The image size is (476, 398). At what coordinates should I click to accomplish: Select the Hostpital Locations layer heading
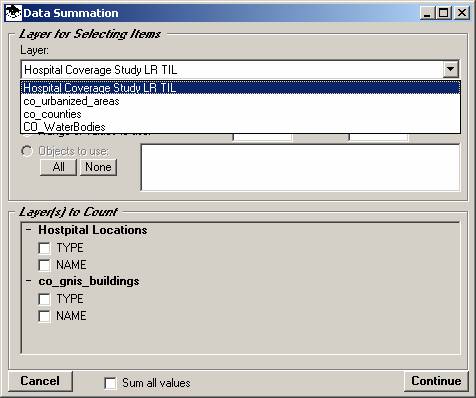click(93, 230)
